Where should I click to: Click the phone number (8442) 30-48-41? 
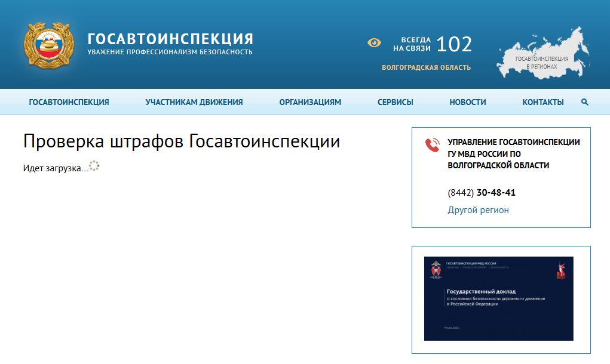pos(482,192)
